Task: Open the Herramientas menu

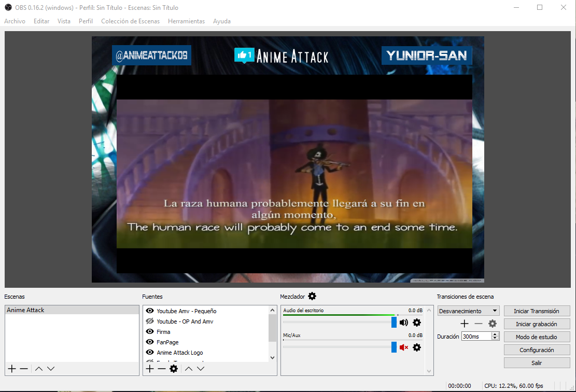Action: pos(186,21)
